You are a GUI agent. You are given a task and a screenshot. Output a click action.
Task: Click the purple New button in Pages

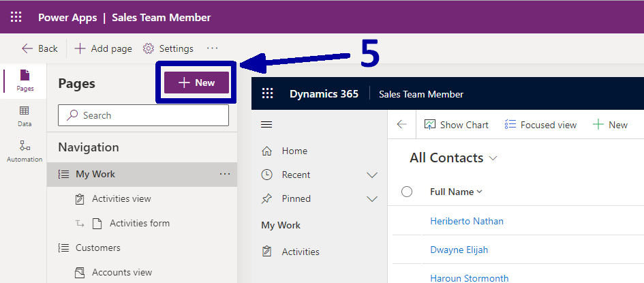[196, 83]
